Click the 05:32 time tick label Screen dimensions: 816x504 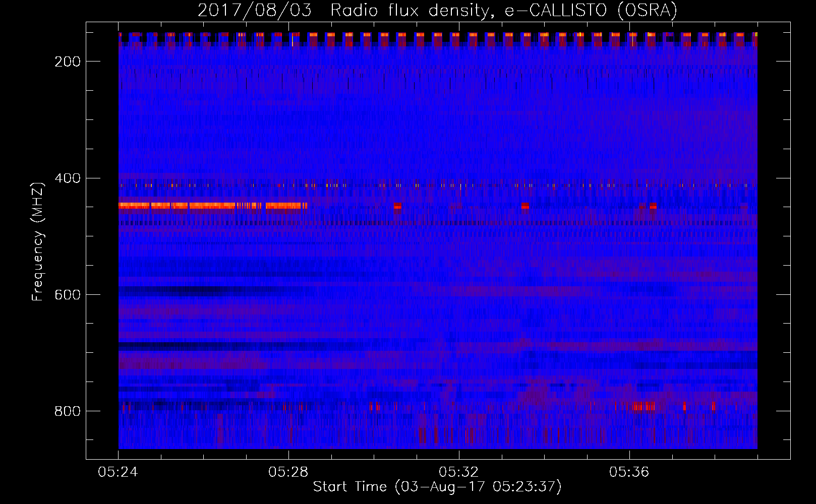(x=459, y=472)
